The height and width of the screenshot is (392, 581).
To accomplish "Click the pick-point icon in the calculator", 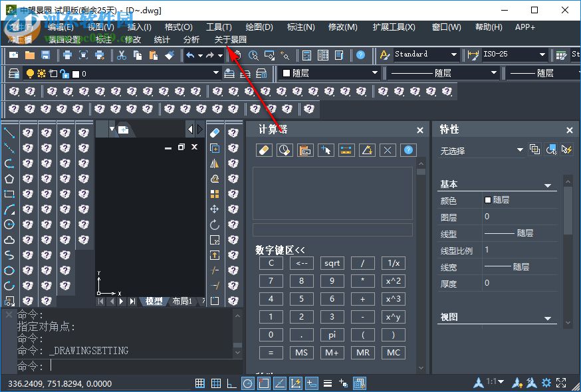I will click(x=326, y=150).
